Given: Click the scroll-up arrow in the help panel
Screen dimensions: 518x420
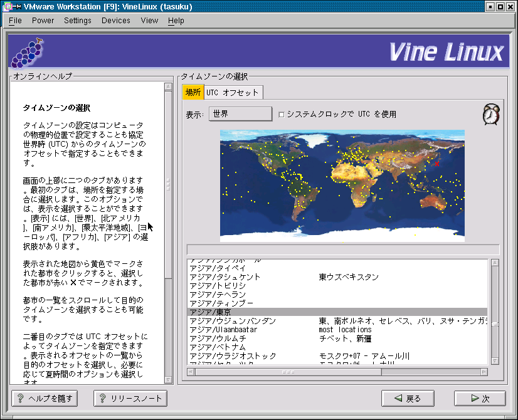Looking at the screenshot, I should [x=168, y=88].
